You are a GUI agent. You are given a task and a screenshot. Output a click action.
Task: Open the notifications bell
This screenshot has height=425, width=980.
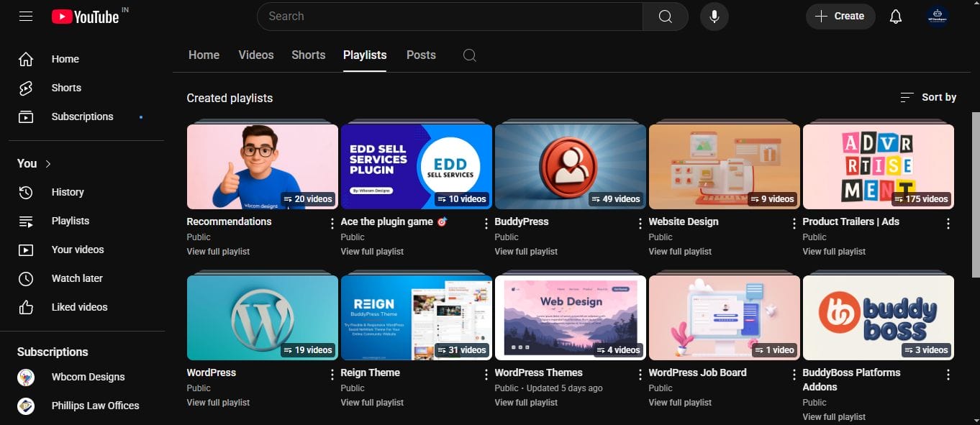896,16
